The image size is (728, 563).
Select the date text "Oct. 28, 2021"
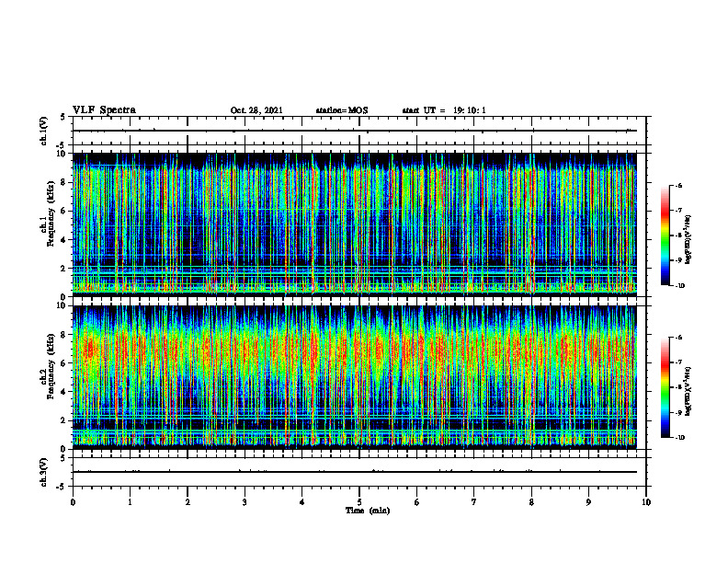click(x=256, y=110)
